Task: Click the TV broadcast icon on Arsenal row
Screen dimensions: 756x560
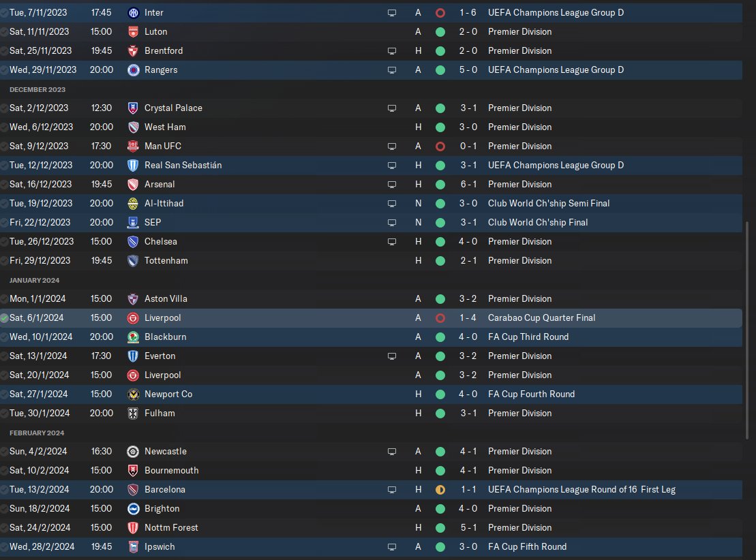Action: [392, 185]
